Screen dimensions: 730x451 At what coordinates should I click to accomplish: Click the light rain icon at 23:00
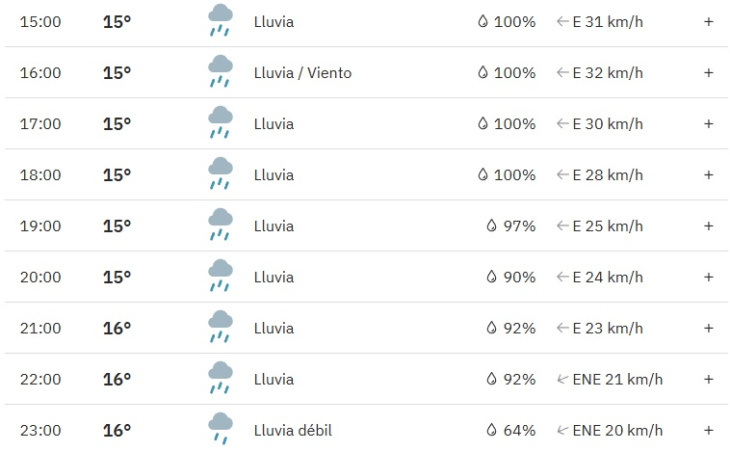[x=220, y=429]
